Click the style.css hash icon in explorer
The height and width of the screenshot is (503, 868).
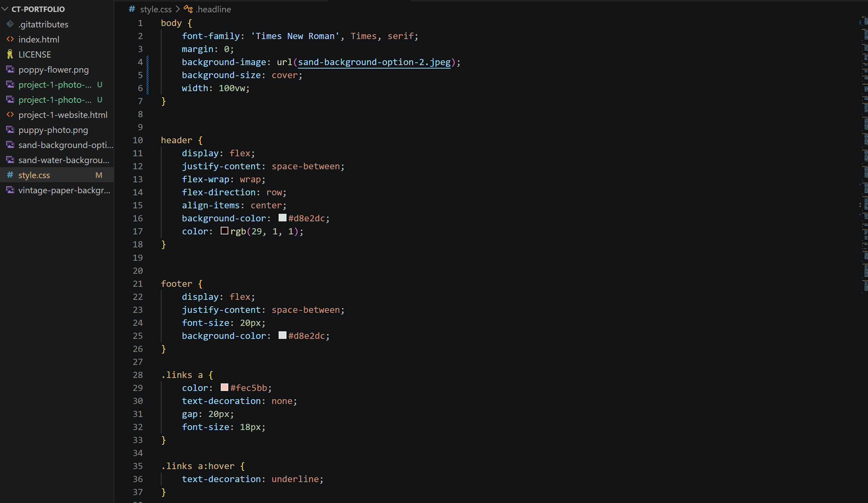(x=10, y=175)
